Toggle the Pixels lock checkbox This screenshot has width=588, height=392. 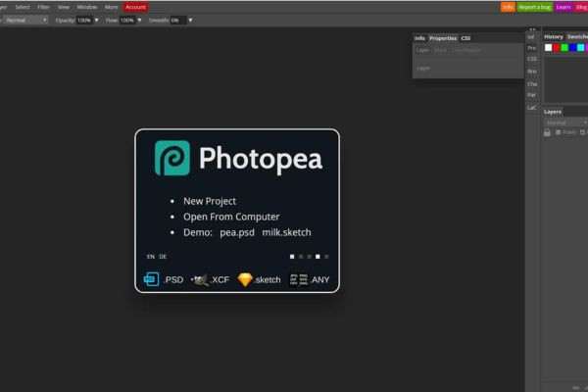click(x=558, y=132)
